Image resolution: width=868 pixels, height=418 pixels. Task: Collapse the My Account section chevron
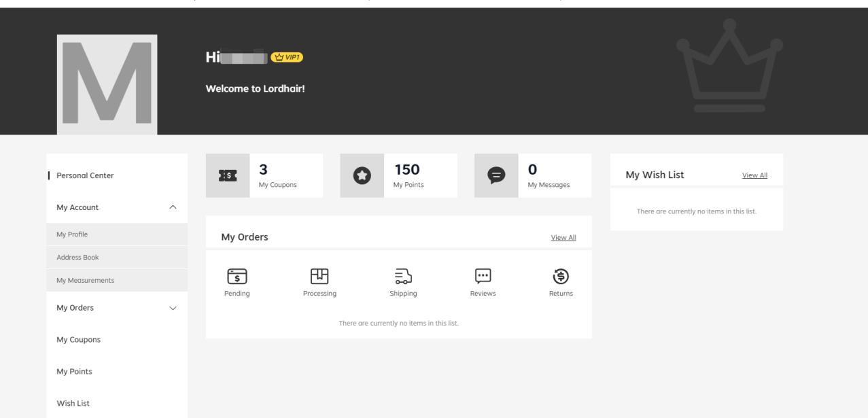(173, 207)
